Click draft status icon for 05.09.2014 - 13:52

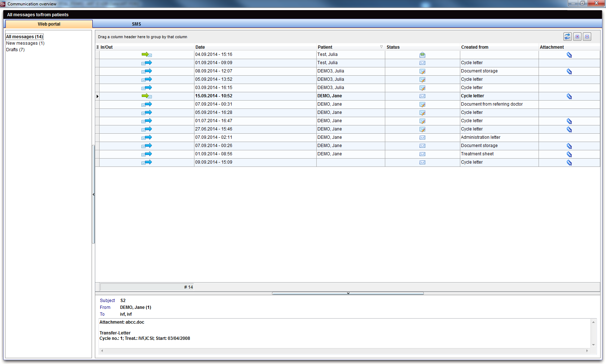click(422, 80)
